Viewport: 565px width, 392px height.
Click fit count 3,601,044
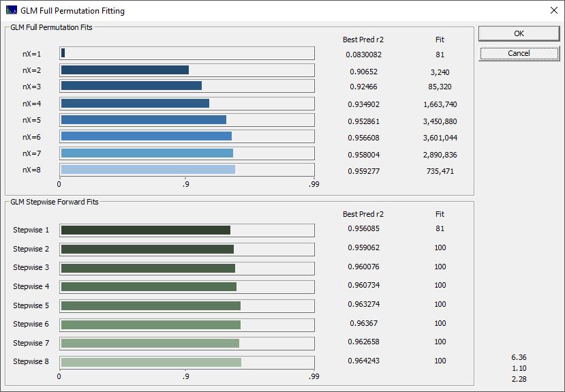tap(440, 138)
